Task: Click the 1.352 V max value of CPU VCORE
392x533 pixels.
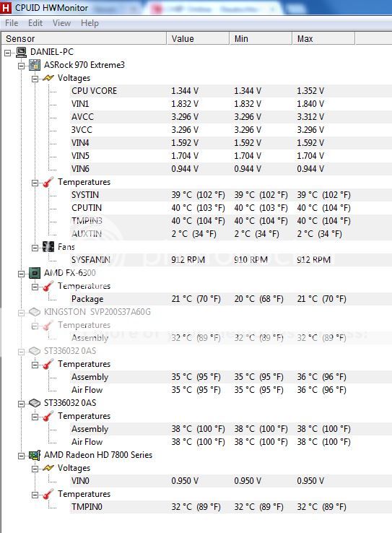Action: [310, 91]
